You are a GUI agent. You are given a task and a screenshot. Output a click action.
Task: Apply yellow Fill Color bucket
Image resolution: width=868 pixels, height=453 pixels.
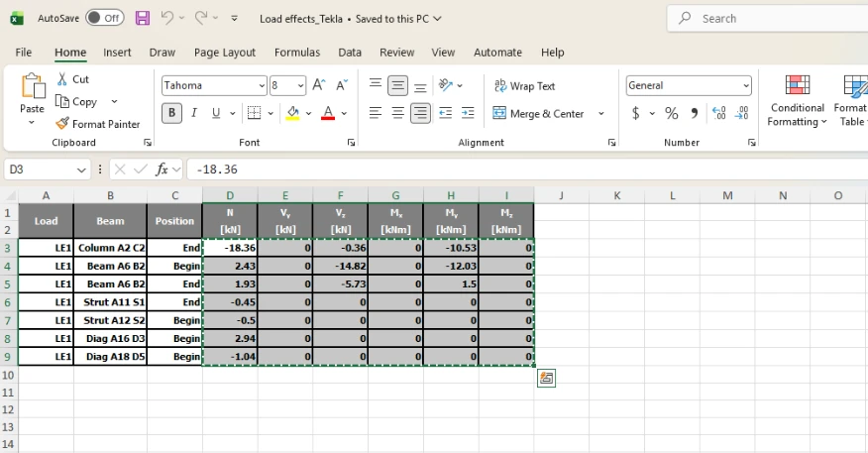(x=293, y=113)
